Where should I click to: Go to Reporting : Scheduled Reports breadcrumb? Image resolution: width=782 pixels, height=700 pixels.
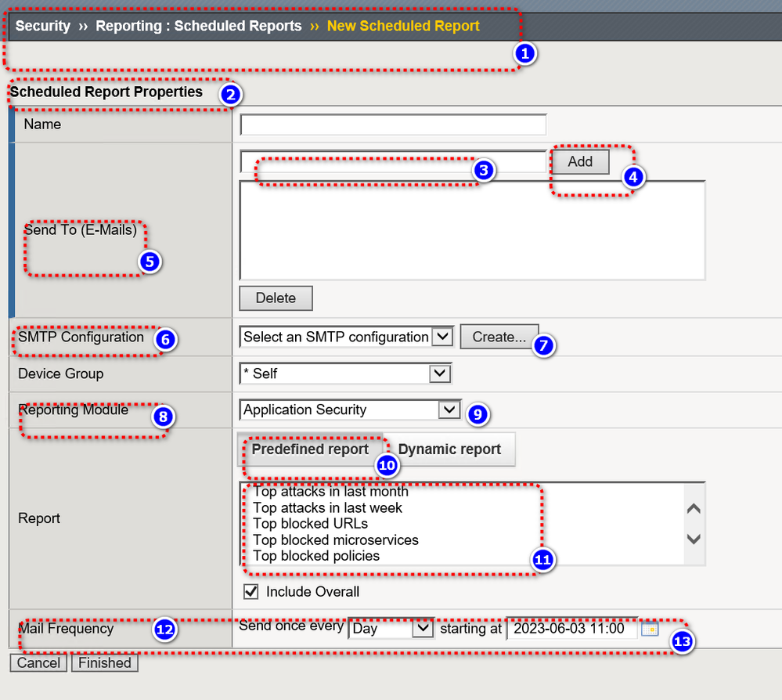tap(198, 26)
